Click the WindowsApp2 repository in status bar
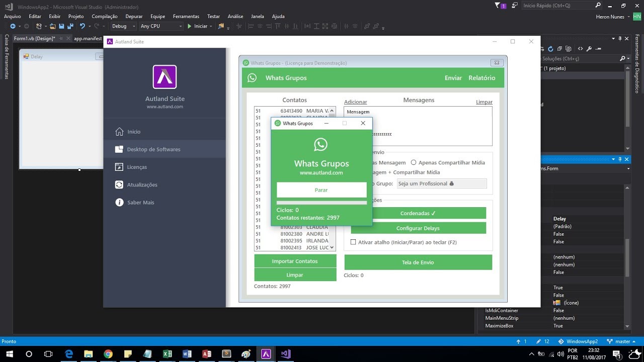The height and width of the screenshot is (362, 644). pyautogui.click(x=578, y=341)
